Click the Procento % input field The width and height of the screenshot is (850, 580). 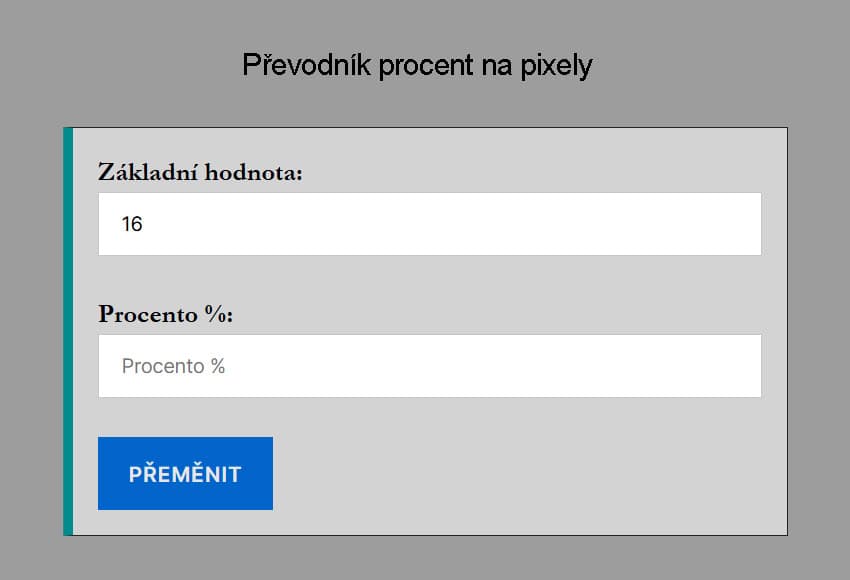click(430, 366)
